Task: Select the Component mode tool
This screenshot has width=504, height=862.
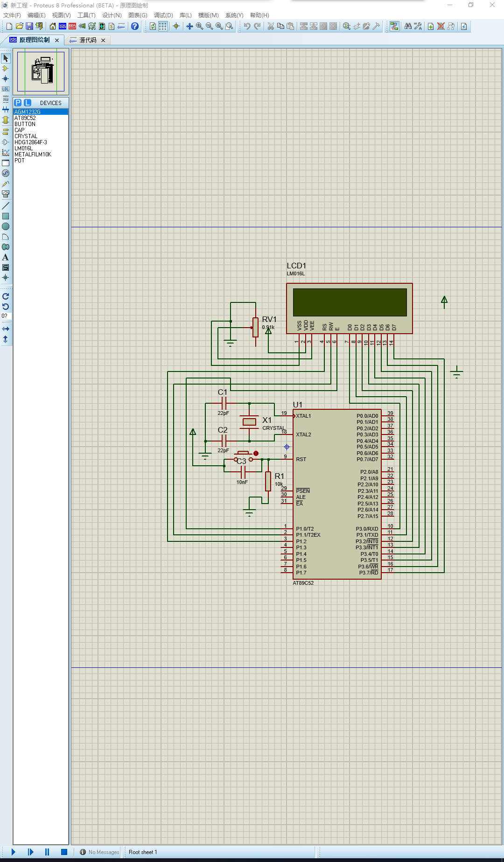Action: click(6, 69)
